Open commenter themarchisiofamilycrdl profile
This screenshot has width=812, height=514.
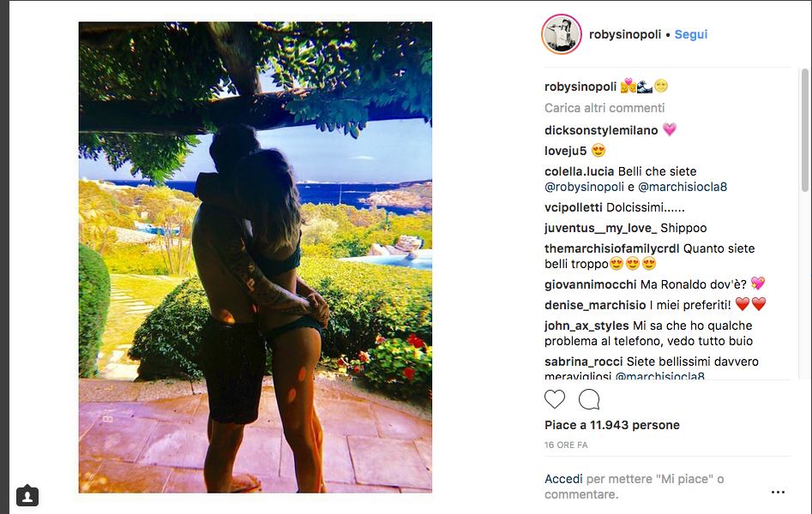[612, 248]
